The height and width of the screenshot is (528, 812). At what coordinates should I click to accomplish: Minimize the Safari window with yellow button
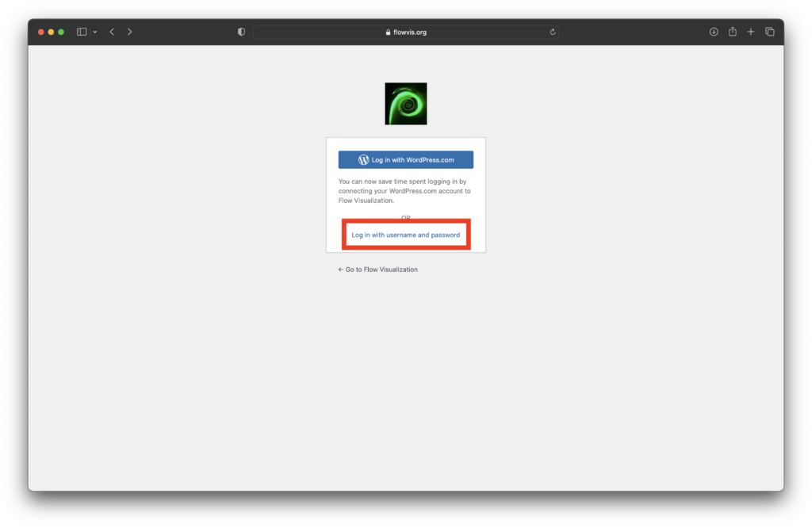point(52,32)
